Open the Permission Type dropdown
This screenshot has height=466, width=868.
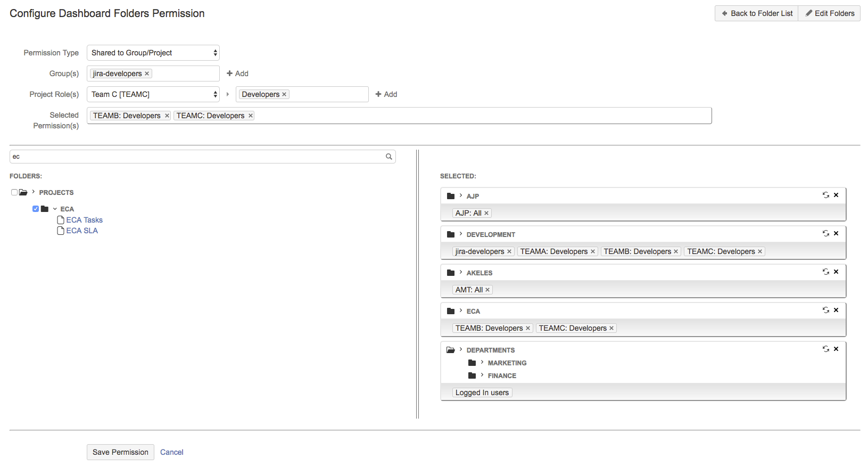pos(153,53)
